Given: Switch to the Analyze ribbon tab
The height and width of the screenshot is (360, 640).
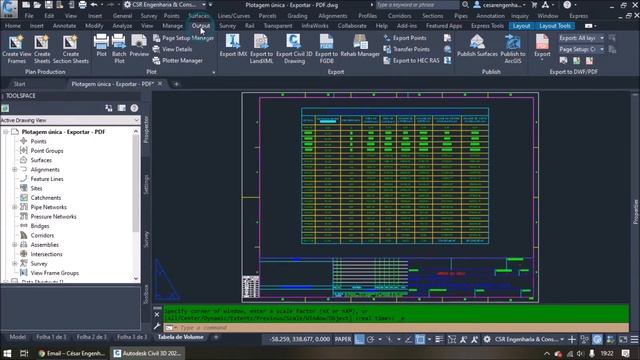Looking at the screenshot, I should click(x=122, y=26).
